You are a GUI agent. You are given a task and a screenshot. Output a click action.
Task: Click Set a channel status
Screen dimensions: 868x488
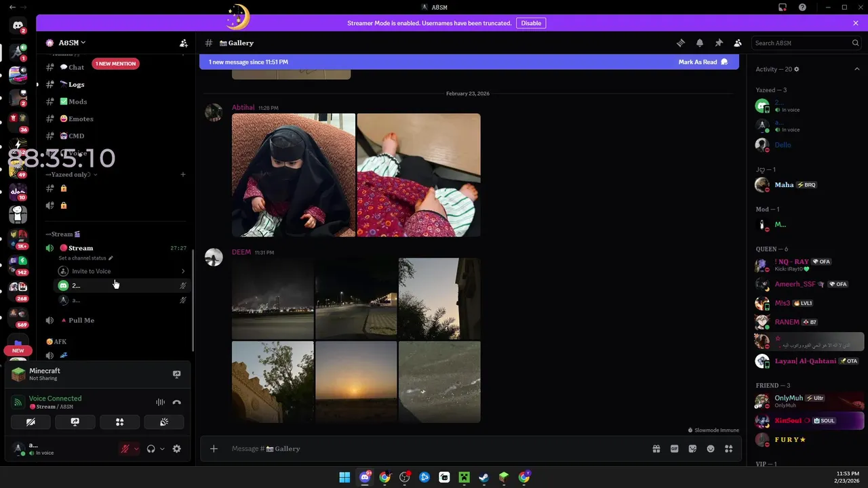tap(85, 258)
